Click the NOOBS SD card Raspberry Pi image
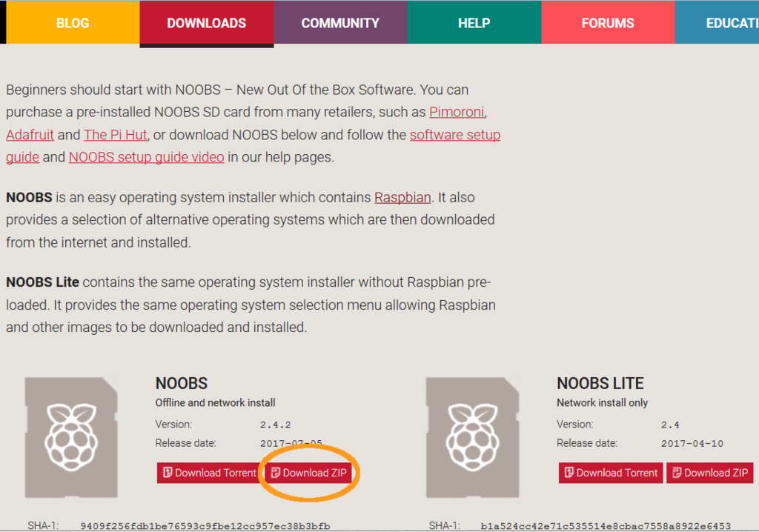 (x=71, y=437)
